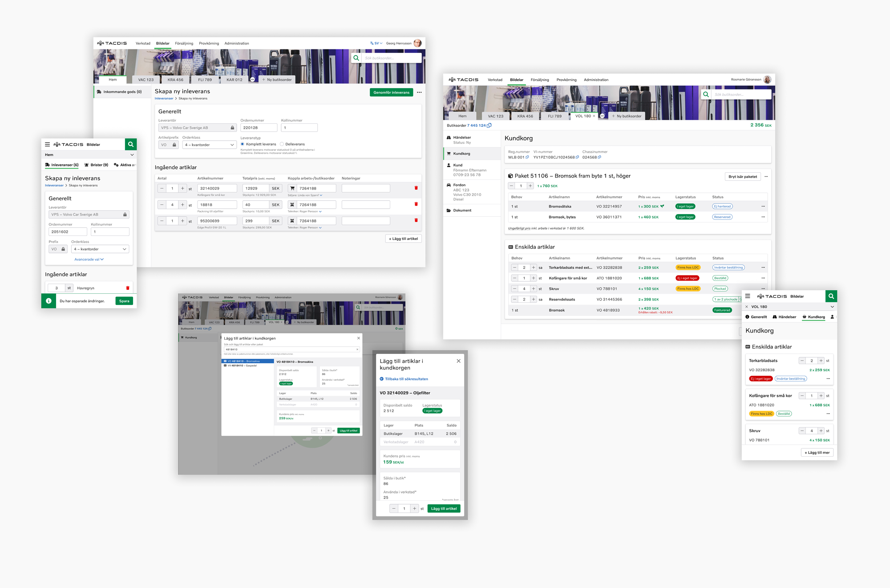Copy chassis number 024568
Image resolution: width=890 pixels, height=588 pixels.
click(599, 157)
